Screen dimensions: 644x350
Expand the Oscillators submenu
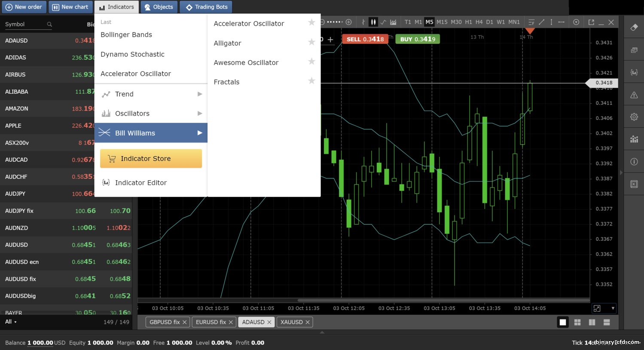tap(151, 114)
